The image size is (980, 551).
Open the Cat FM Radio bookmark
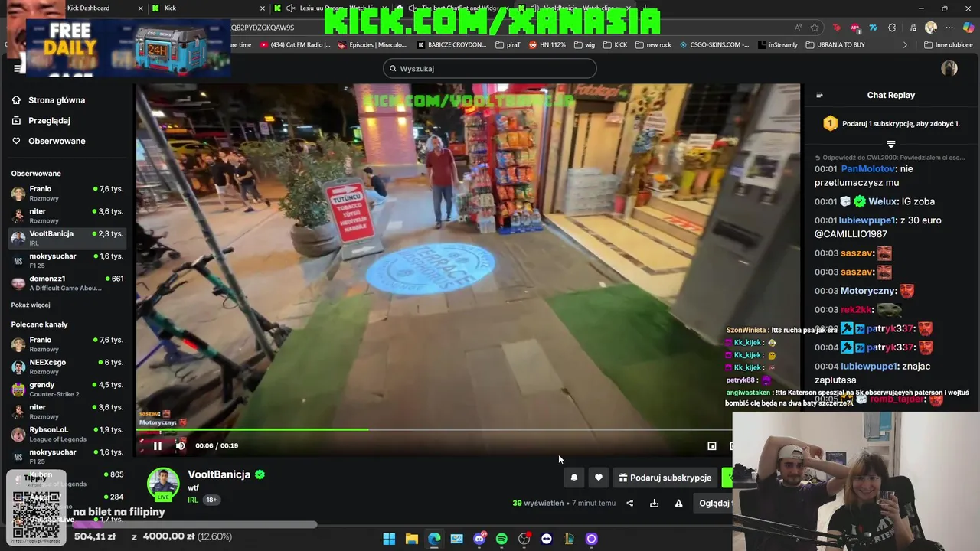click(x=296, y=45)
